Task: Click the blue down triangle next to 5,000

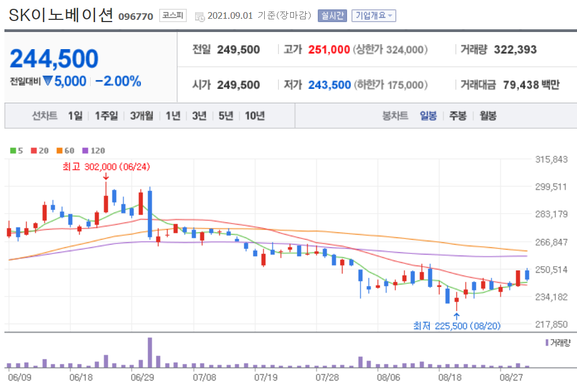Action: click(x=48, y=81)
